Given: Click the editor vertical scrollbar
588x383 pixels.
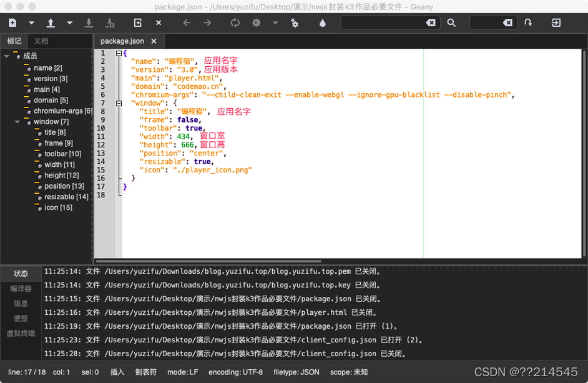Looking at the screenshot, I should pos(584,153).
